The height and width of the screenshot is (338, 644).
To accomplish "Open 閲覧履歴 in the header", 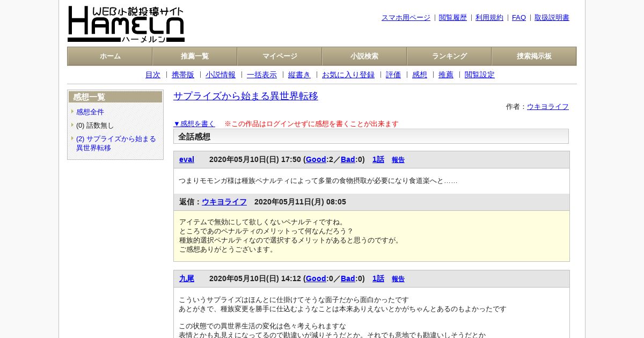I will (x=453, y=18).
